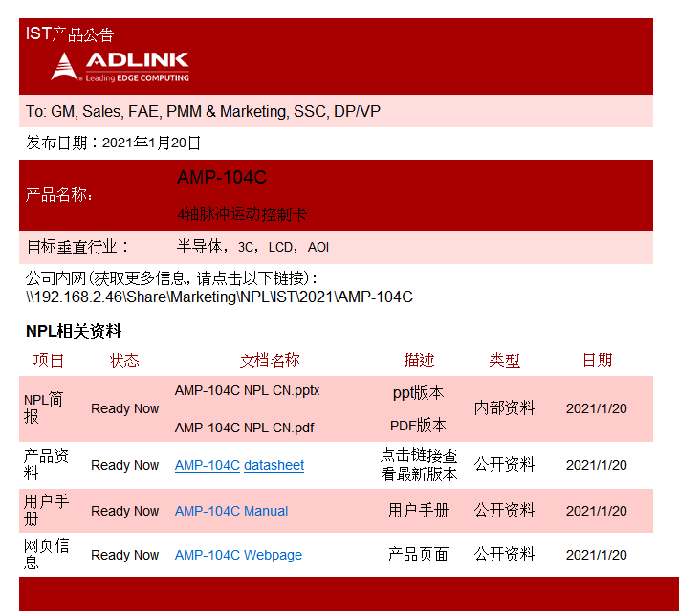Click the 日期 column header
This screenshot has width=679, height=616.
597,361
